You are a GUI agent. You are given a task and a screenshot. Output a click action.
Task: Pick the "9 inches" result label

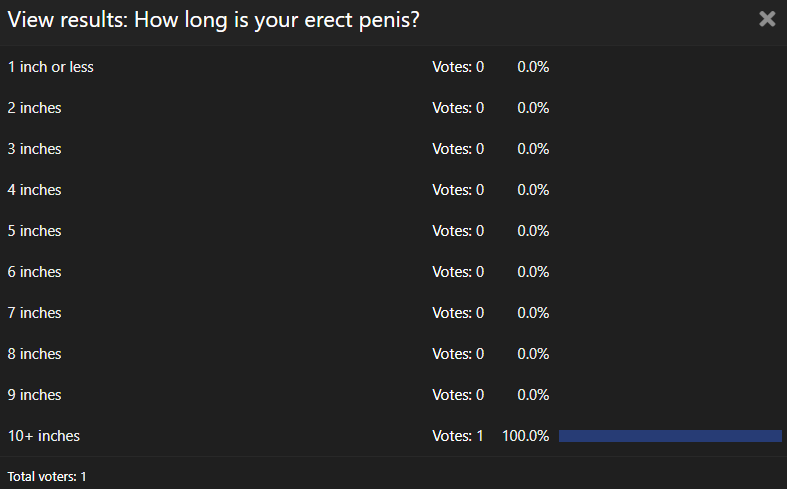pyautogui.click(x=34, y=395)
